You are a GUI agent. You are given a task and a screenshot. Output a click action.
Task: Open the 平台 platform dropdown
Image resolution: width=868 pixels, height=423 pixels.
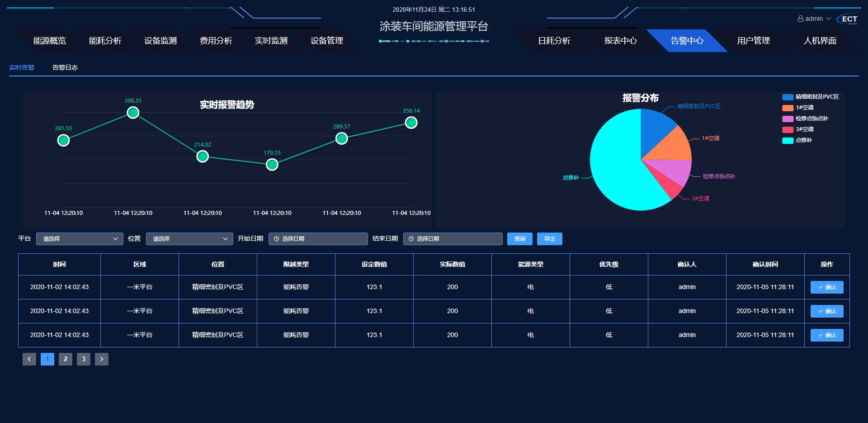coord(80,239)
